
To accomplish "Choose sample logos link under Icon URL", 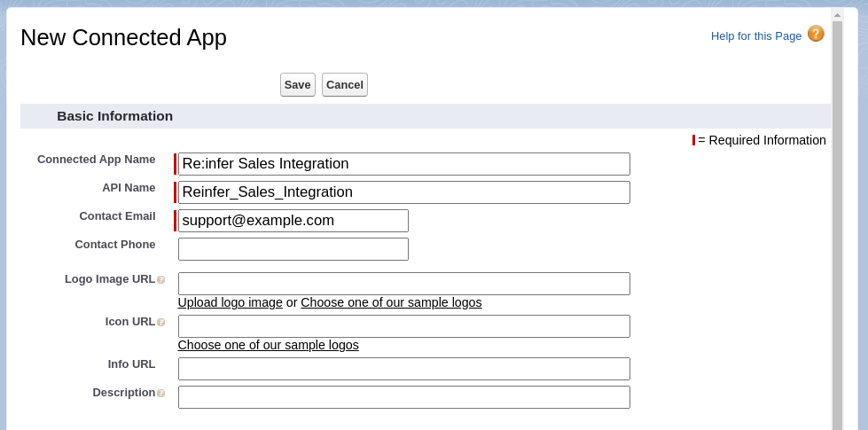I will point(268,345).
